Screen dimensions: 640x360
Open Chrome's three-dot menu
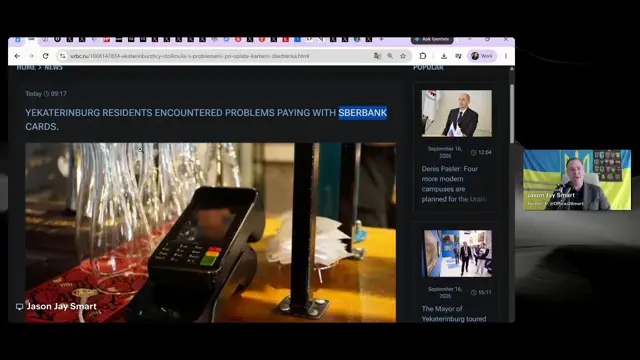coord(506,56)
